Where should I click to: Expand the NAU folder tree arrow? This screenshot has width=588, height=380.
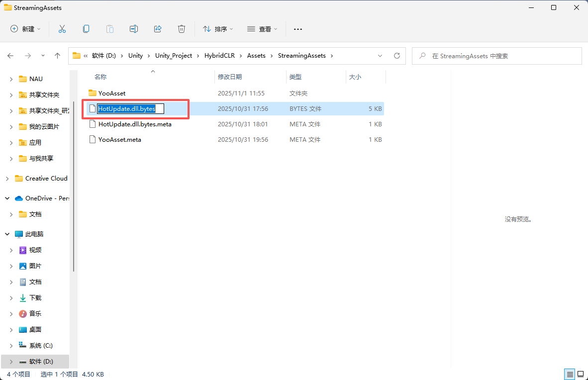11,79
